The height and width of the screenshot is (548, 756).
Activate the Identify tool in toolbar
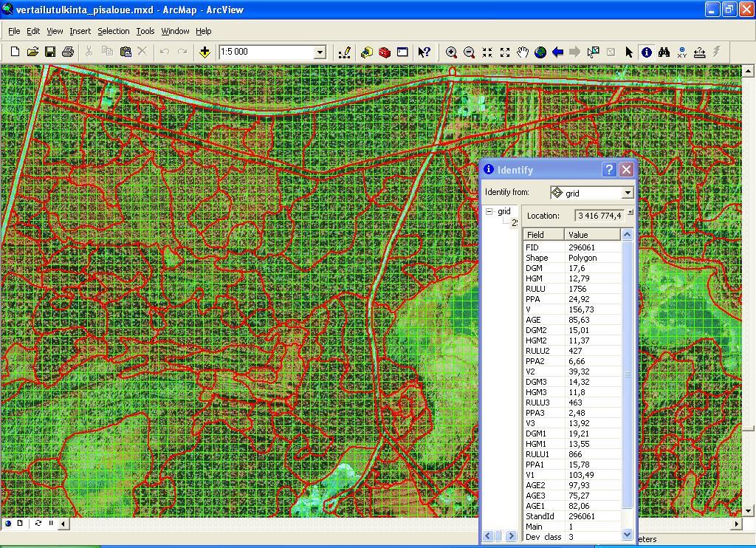click(647, 52)
